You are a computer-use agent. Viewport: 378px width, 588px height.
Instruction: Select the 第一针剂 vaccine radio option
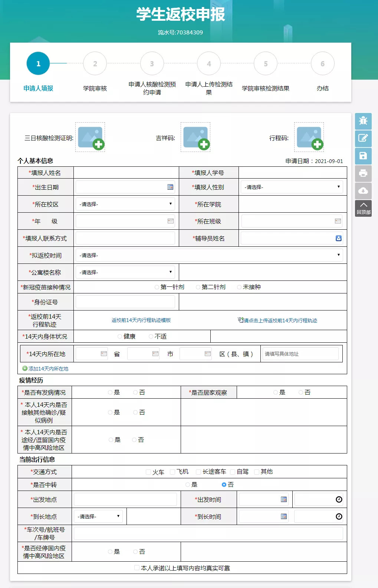(x=157, y=287)
